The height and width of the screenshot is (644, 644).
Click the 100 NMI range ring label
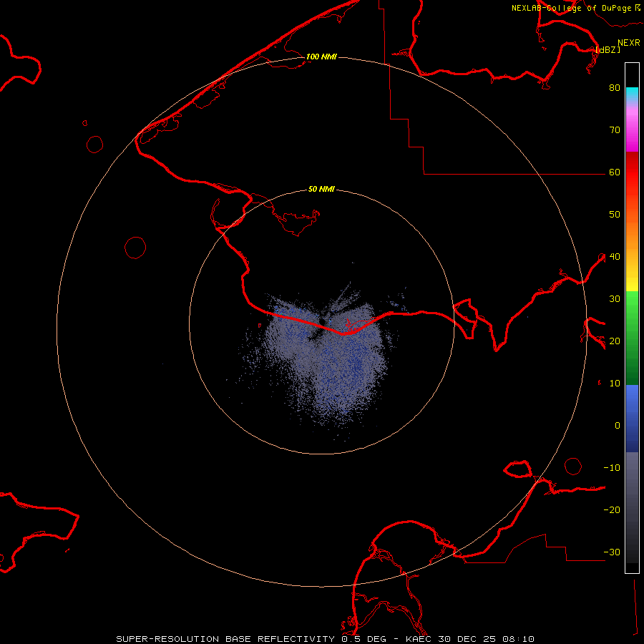(x=321, y=57)
